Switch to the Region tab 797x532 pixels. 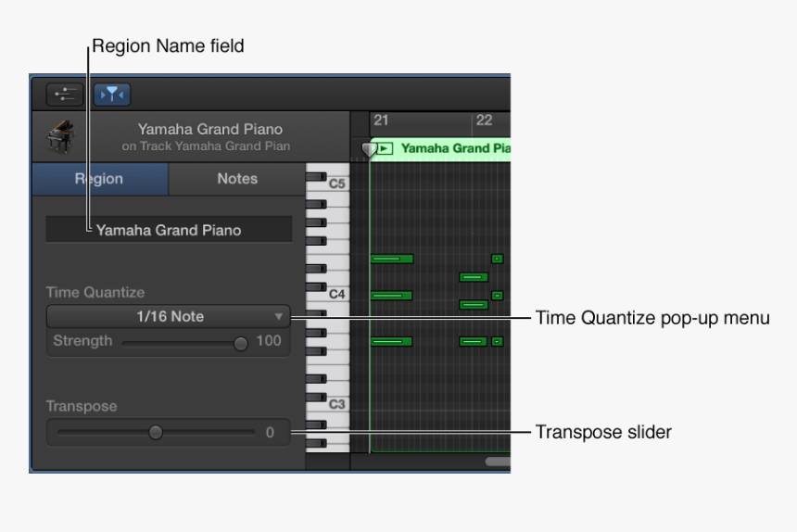100,179
